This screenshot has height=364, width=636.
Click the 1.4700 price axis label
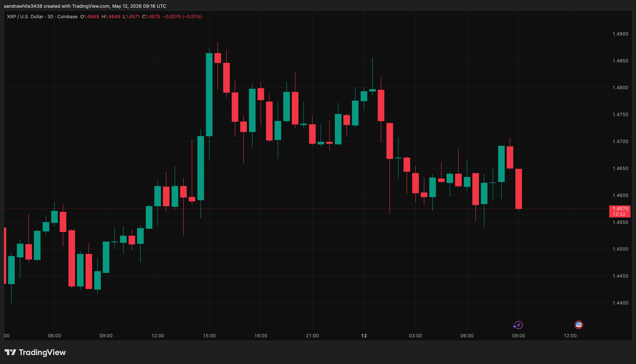click(620, 141)
